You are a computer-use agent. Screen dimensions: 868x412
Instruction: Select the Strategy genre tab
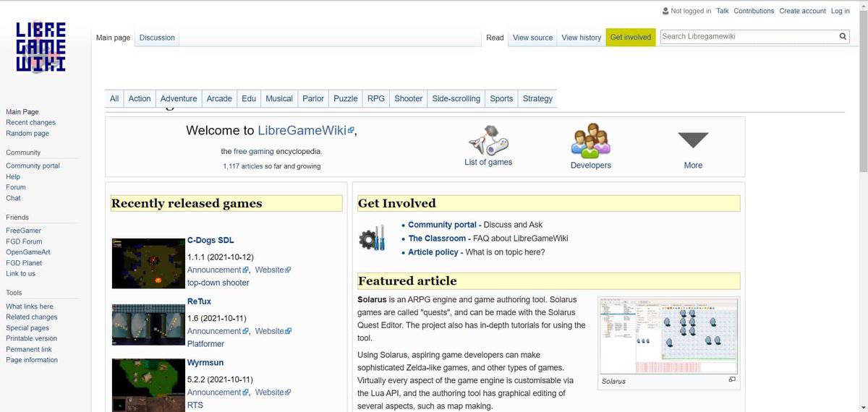[x=537, y=99]
